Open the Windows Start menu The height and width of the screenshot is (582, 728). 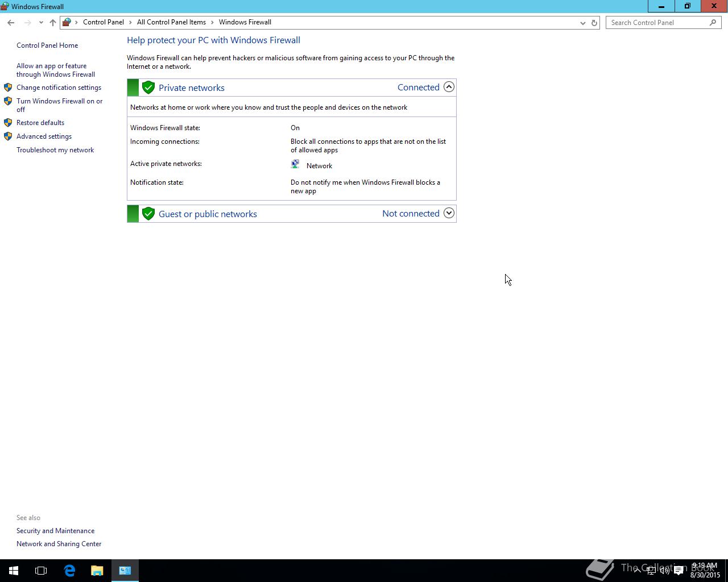point(14,571)
